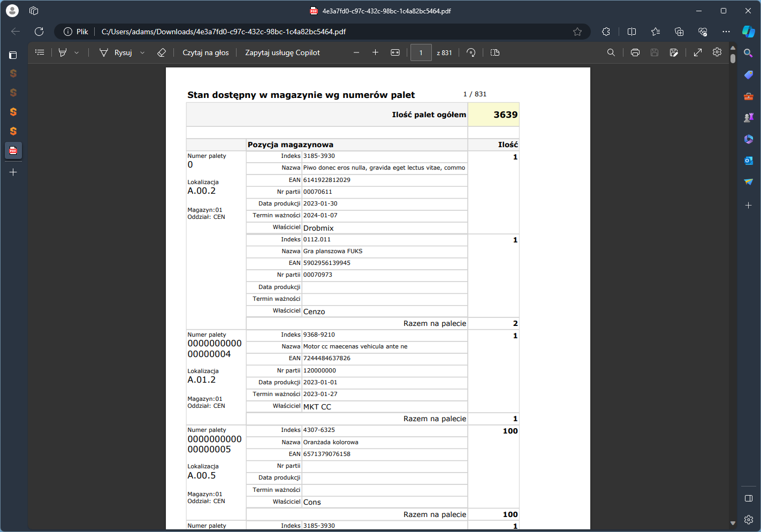The height and width of the screenshot is (532, 761).
Task: Click the Save icon in PDF toolbar
Action: click(x=654, y=52)
